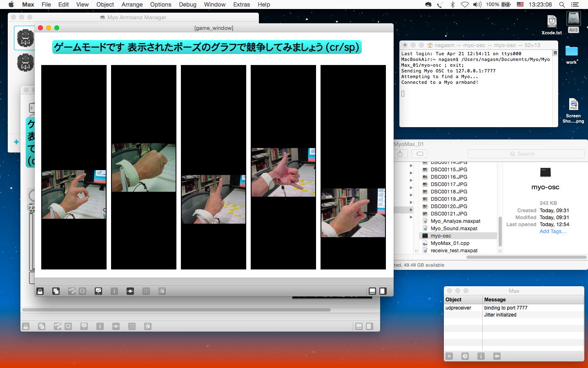Viewport: 588px width, 368px height.
Task: Expand the highlighted folder's disclosure triangle in Finder
Action: 411,210
